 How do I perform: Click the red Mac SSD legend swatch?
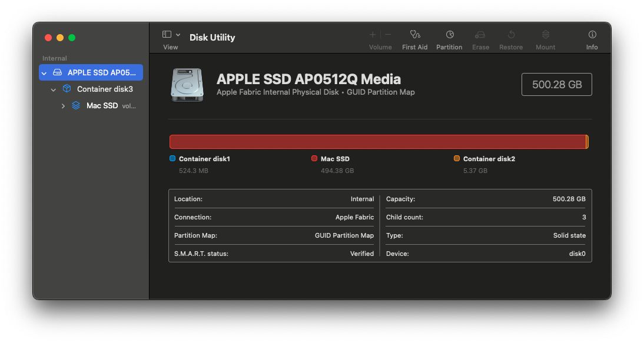pyautogui.click(x=314, y=158)
